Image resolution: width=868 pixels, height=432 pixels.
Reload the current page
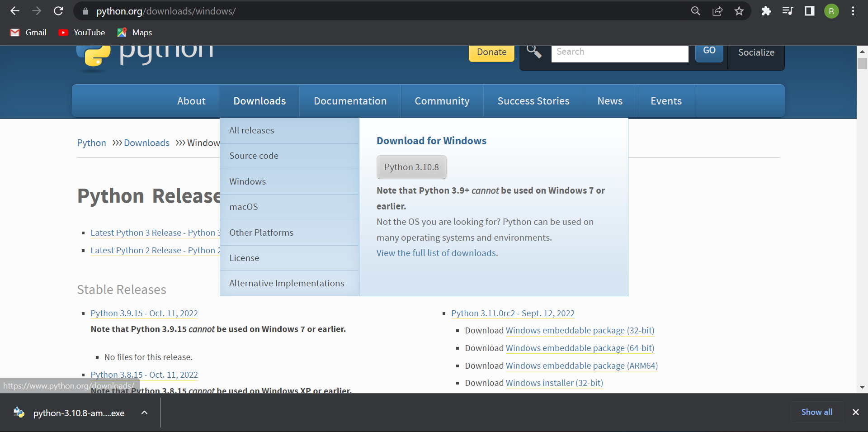(58, 11)
